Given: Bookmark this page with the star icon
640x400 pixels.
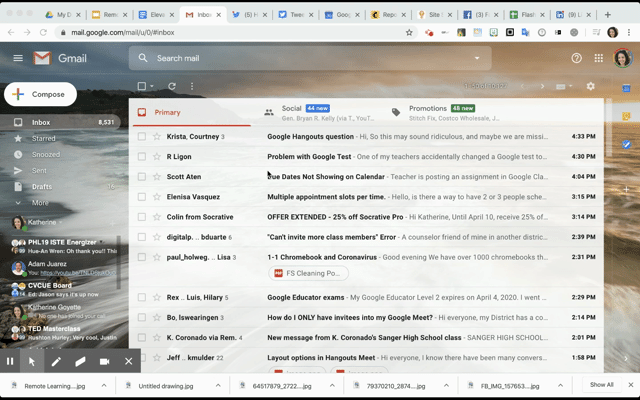Looking at the screenshot, I should point(409,33).
